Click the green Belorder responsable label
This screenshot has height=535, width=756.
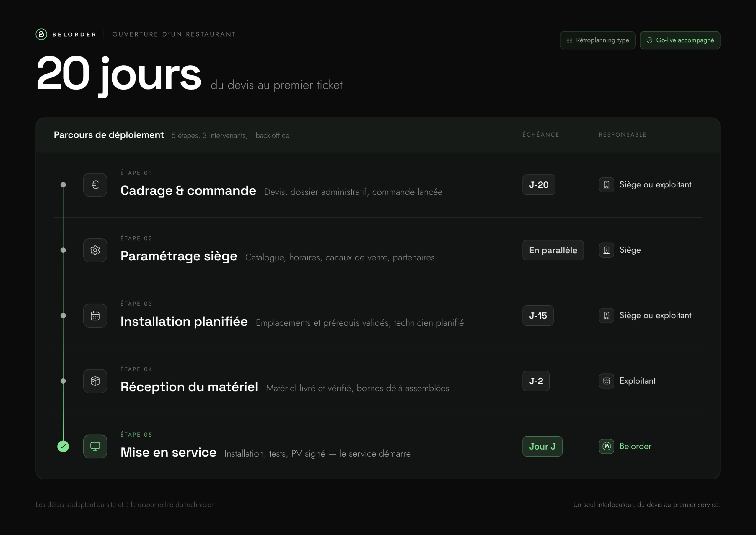(635, 446)
